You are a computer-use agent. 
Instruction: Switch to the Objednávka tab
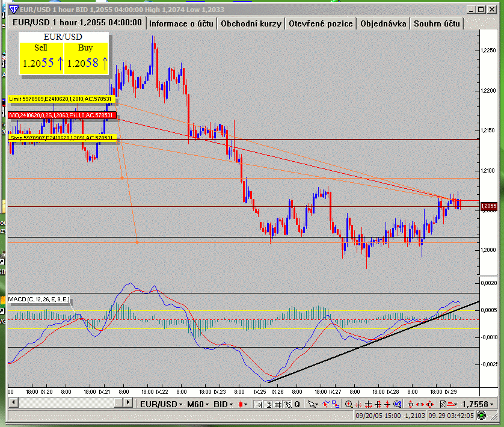click(383, 23)
